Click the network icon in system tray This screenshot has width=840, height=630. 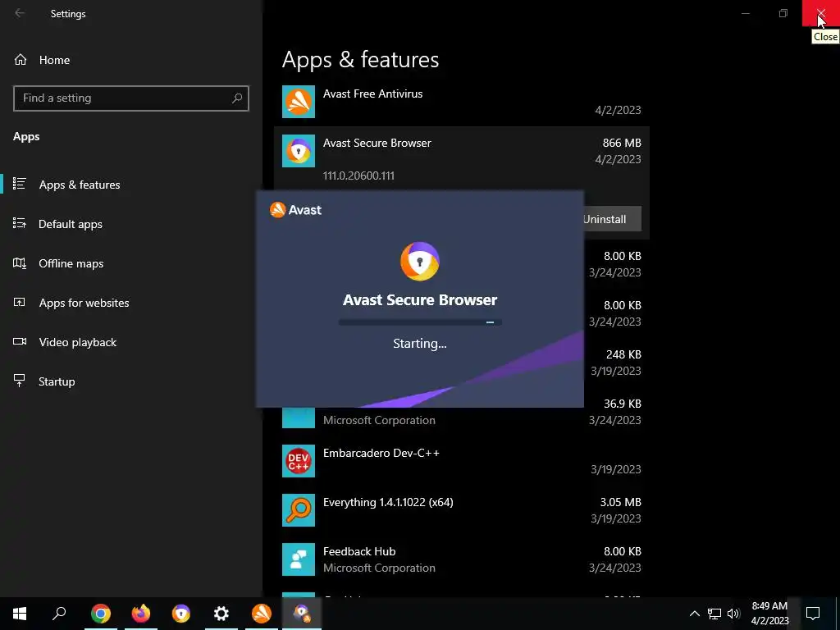point(714,614)
